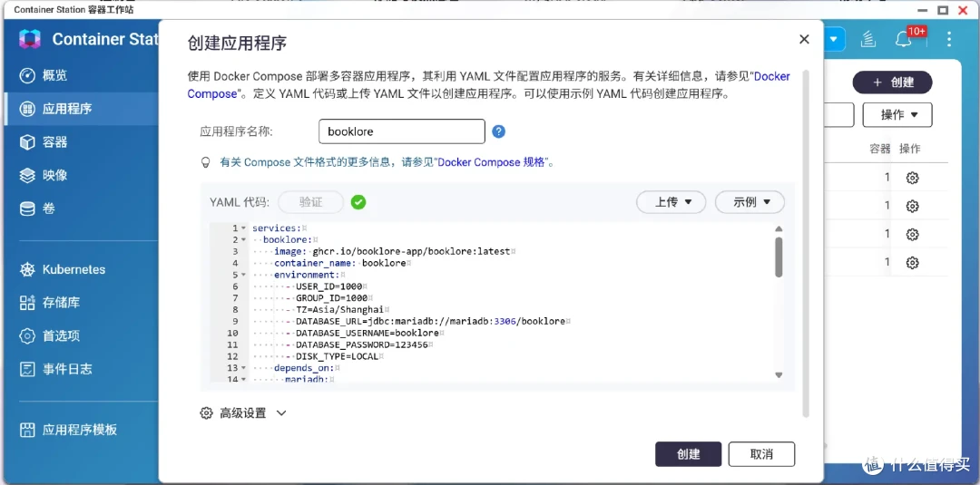Close the create application dialog
Screen dimensions: 980x485
[x=804, y=39]
